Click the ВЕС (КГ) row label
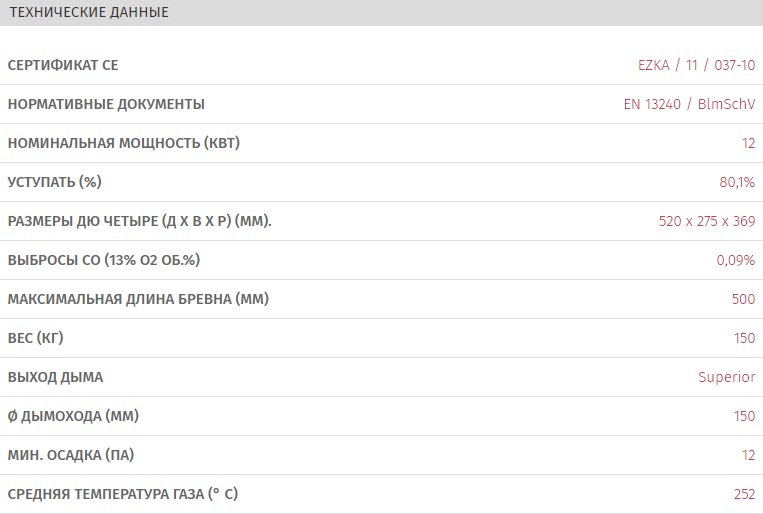 point(35,338)
